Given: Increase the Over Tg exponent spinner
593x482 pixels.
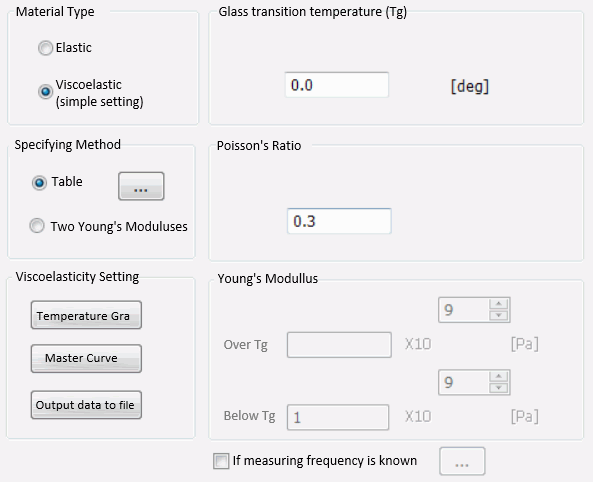Looking at the screenshot, I should pos(499,304).
